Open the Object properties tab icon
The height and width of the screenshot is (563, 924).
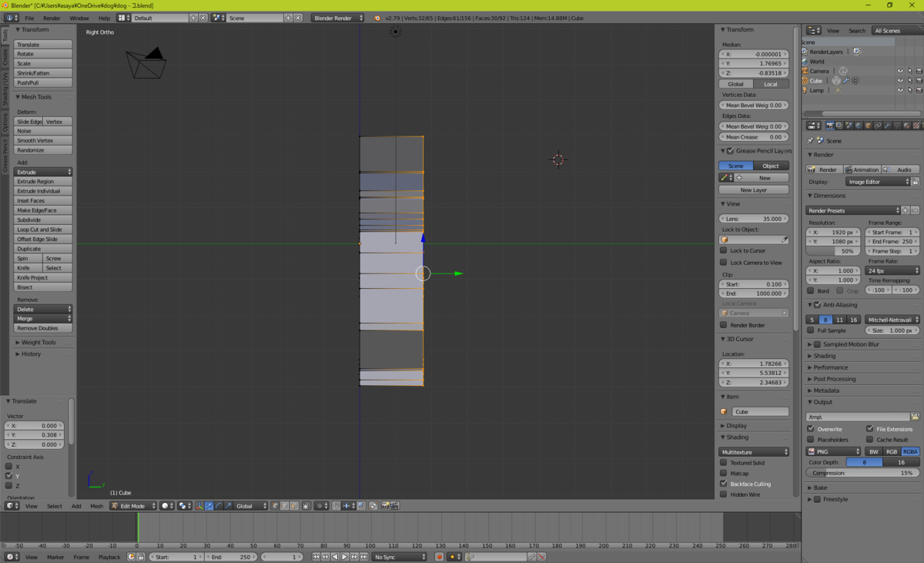tap(868, 126)
